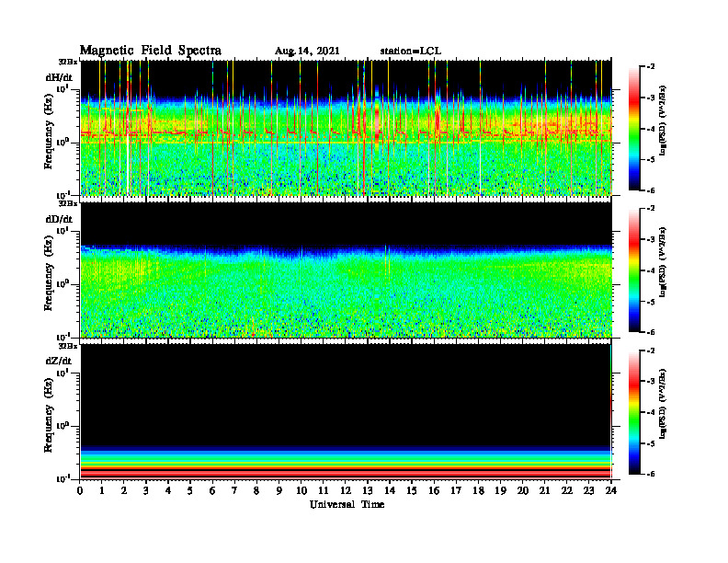
Task: Click the "5" tick on the time axis
Action: 191,491
